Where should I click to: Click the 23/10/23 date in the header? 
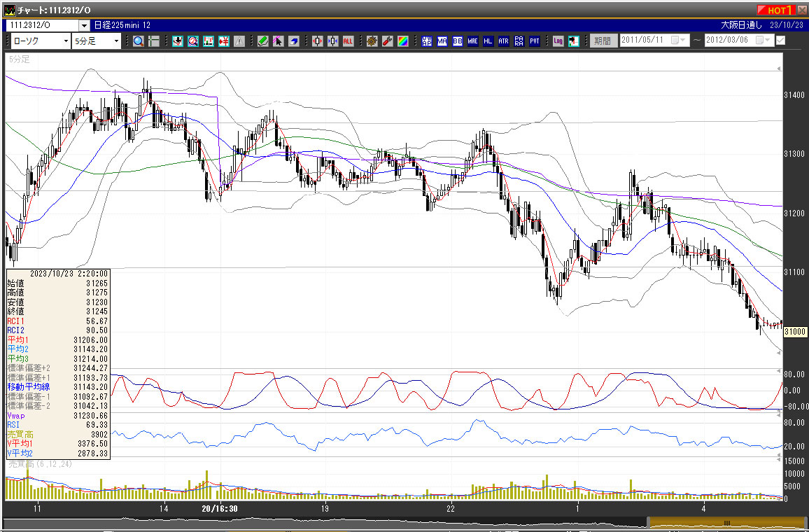(x=787, y=25)
